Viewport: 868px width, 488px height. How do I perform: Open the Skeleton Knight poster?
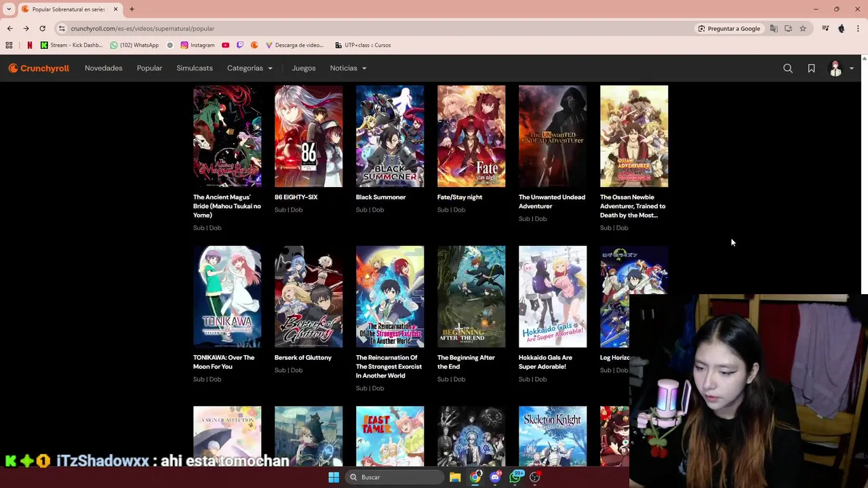[x=553, y=436]
